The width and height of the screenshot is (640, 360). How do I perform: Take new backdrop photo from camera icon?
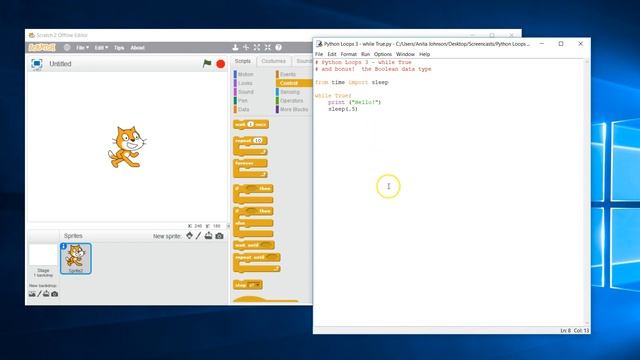[x=55, y=294]
